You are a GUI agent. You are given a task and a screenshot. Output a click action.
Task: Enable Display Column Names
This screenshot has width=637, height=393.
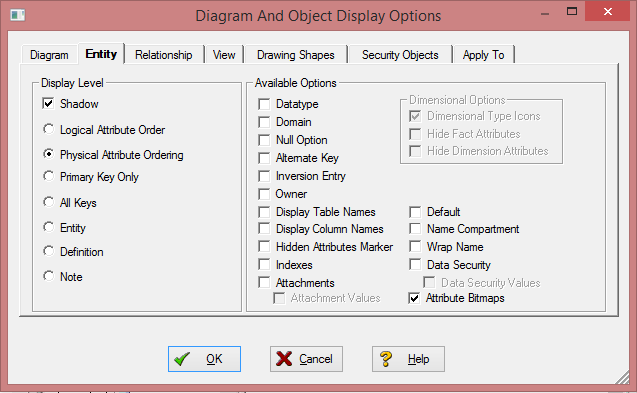(x=264, y=229)
